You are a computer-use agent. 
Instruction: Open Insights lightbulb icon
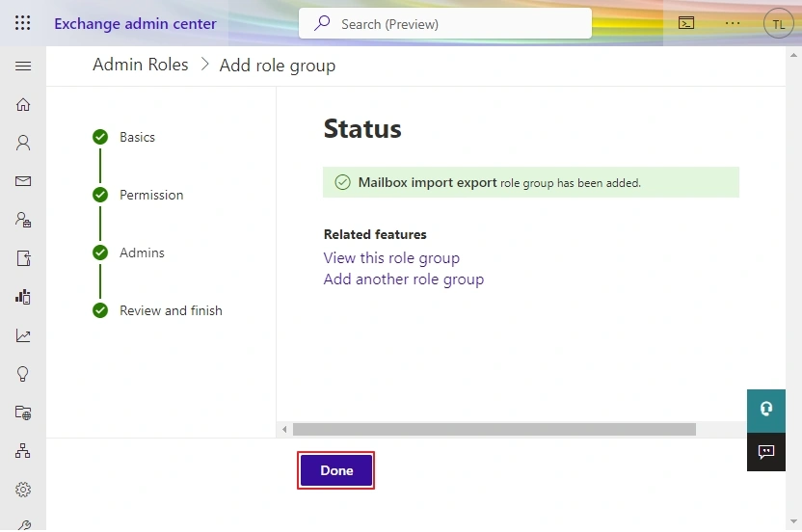(x=23, y=374)
